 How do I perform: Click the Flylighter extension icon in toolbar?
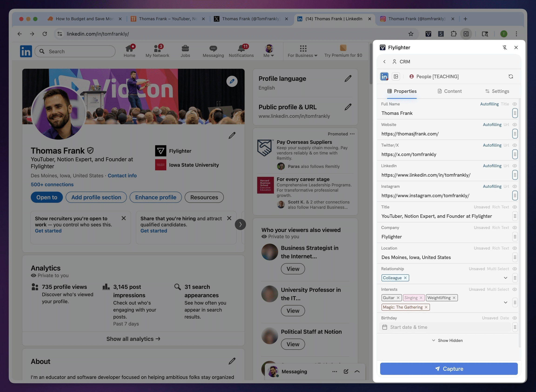[428, 34]
